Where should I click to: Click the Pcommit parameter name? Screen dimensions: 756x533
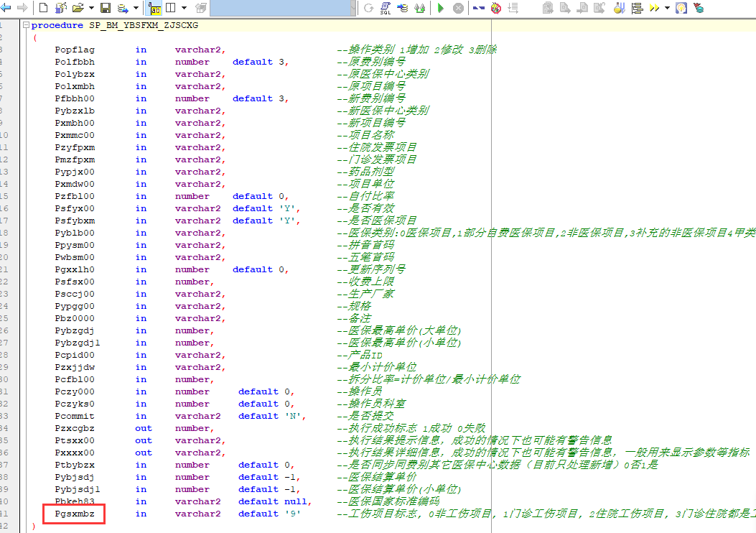click(x=75, y=416)
